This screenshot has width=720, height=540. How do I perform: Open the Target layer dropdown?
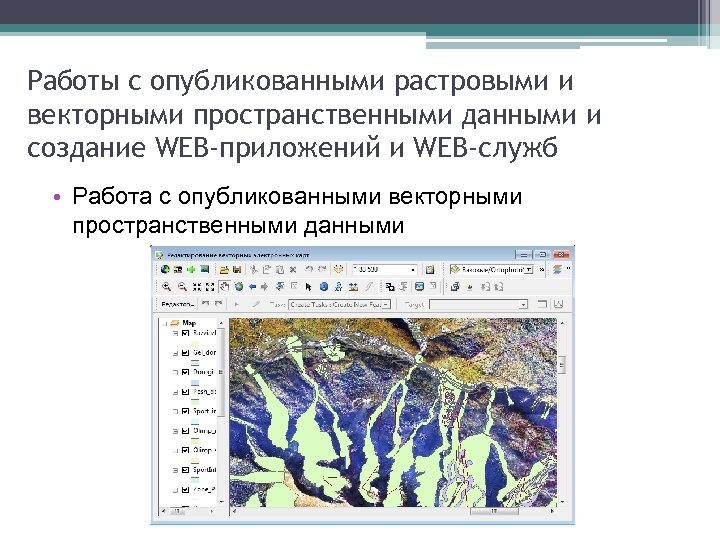point(523,304)
